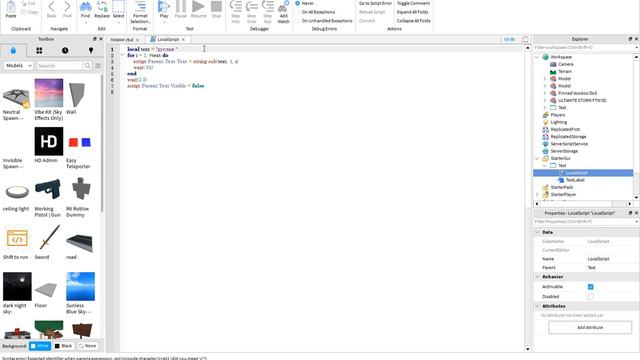Switch to the first .rbxl place tab

pos(122,40)
